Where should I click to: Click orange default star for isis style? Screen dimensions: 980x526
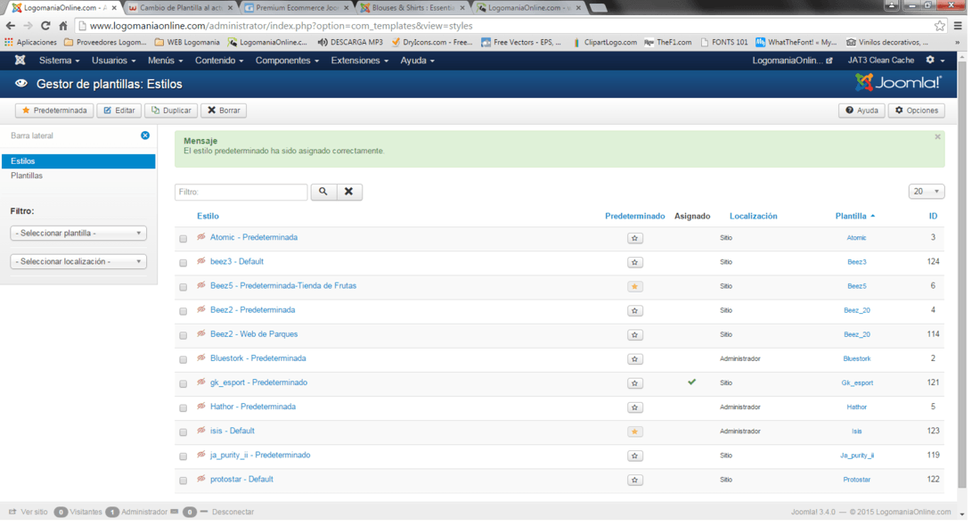(x=634, y=431)
